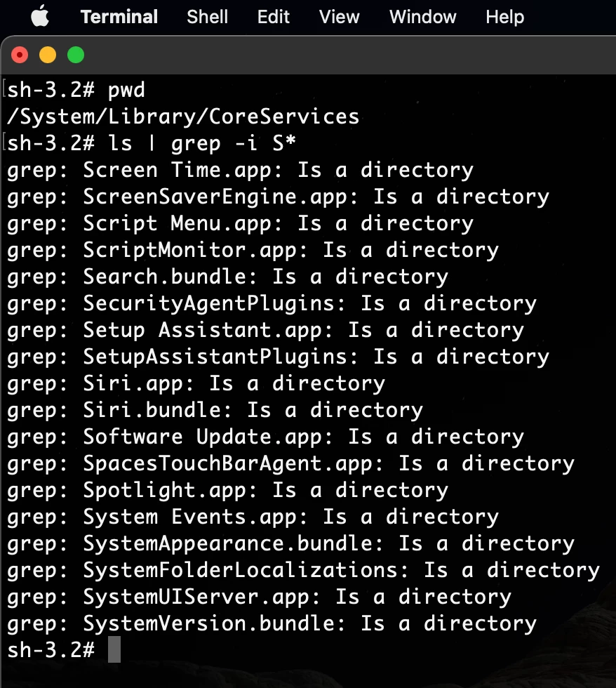This screenshot has height=688, width=616.
Task: Open the Terminal application menu
Action: 119,17
